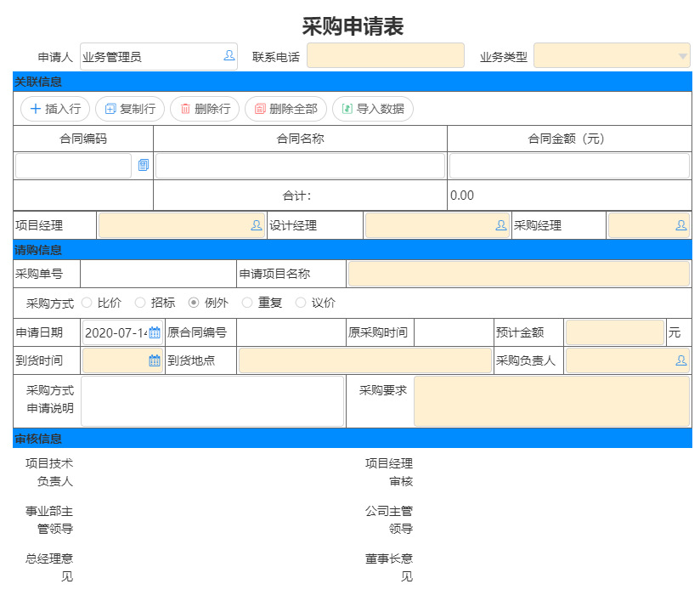This screenshot has height=601, width=700.
Task: Click the 删除全部 button
Action: click(285, 109)
